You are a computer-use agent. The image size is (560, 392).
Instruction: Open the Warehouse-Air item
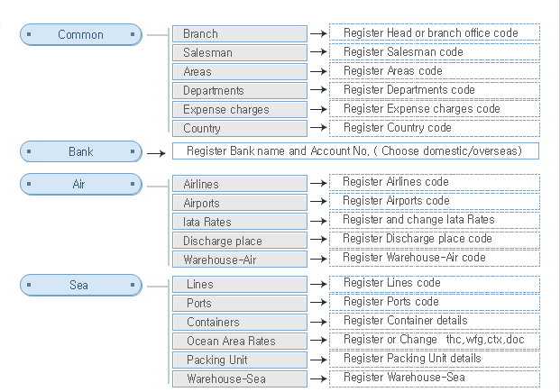pos(239,260)
